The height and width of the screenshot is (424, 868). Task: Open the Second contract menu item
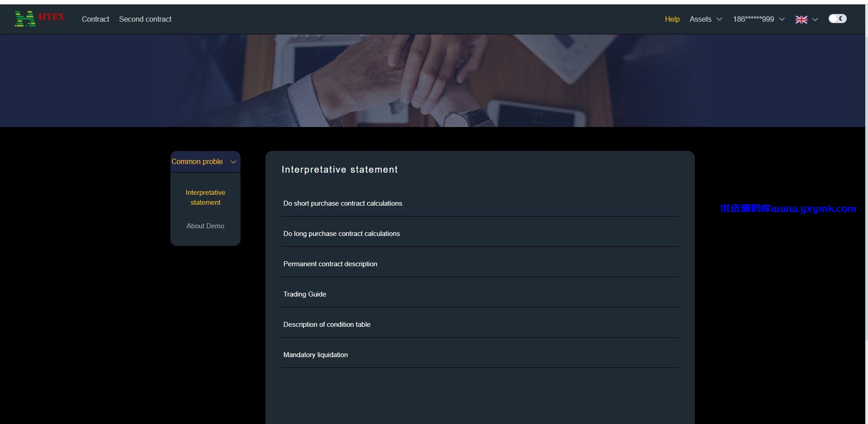tap(145, 19)
